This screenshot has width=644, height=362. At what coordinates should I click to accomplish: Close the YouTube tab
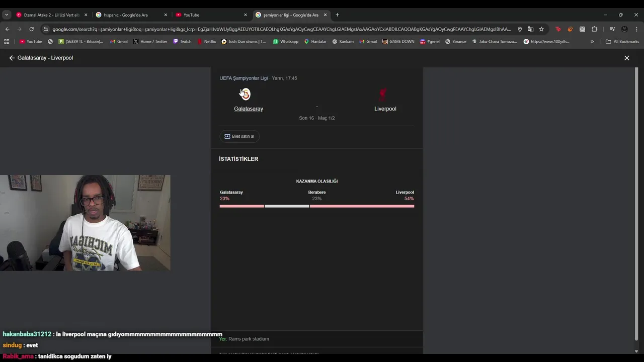coord(246,15)
